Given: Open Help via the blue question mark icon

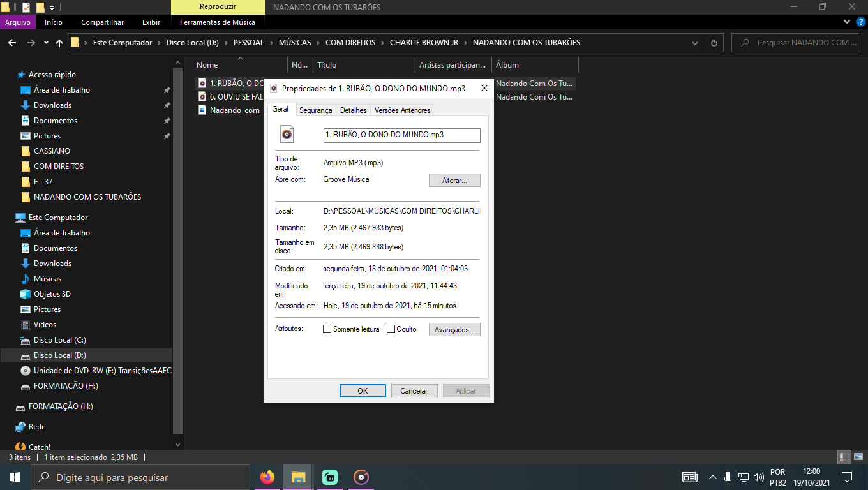Looking at the screenshot, I should (x=860, y=22).
